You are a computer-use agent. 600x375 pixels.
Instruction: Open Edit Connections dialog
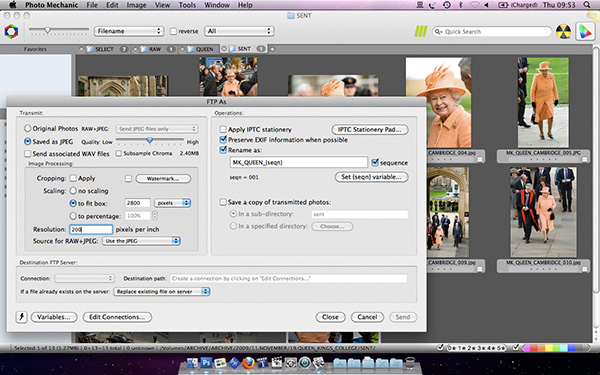tap(117, 317)
